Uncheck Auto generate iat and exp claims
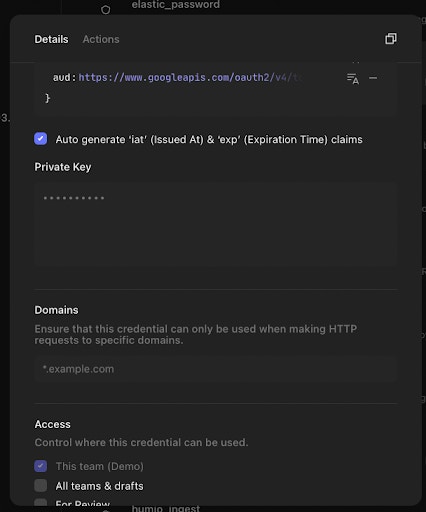The width and height of the screenshot is (426, 512). click(41, 139)
